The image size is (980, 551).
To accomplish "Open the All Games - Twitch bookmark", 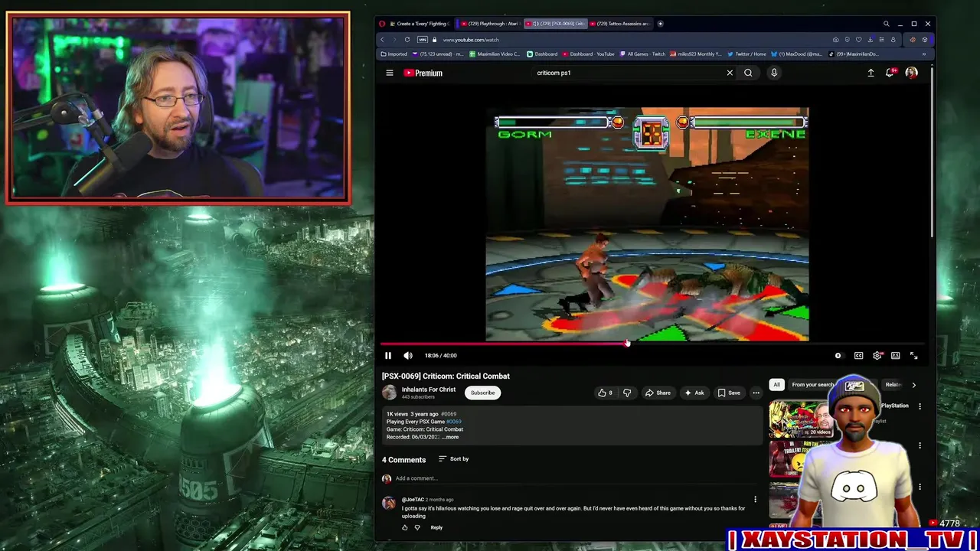I will click(x=642, y=54).
